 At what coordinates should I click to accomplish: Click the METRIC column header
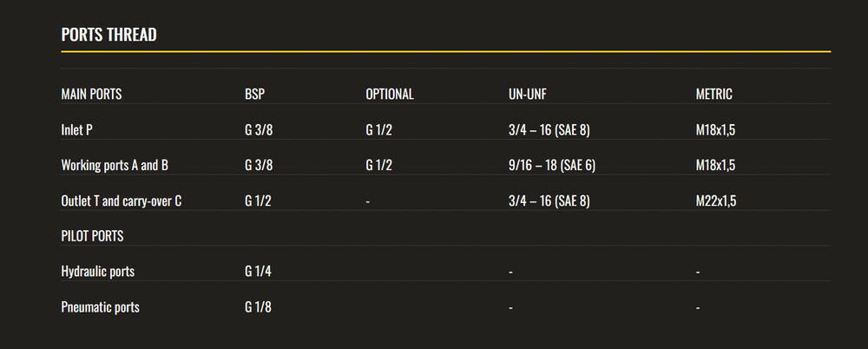[x=714, y=94]
